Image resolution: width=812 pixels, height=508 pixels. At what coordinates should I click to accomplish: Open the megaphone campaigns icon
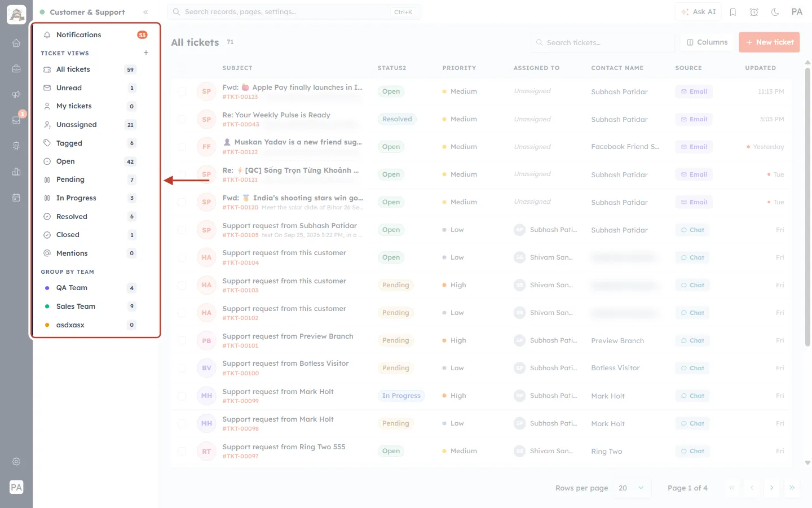point(16,94)
